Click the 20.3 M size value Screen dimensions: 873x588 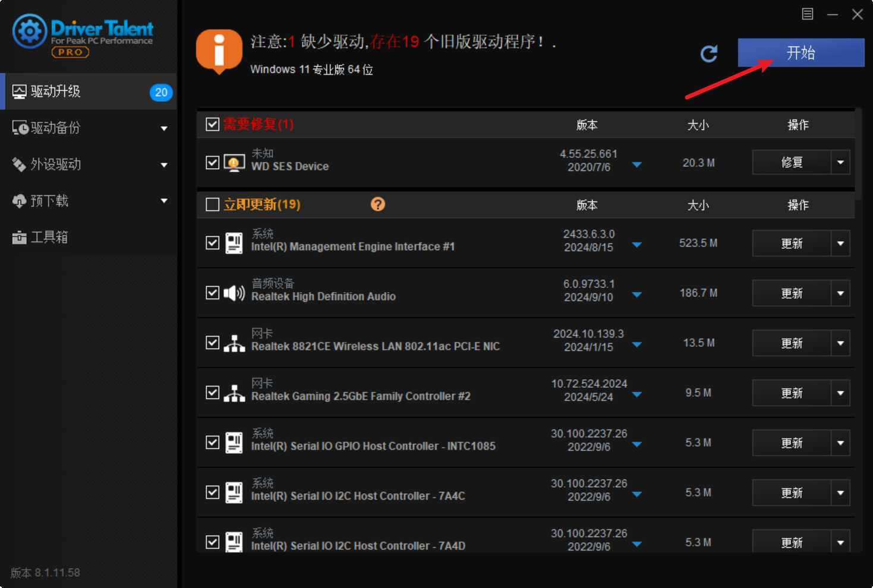pos(698,163)
